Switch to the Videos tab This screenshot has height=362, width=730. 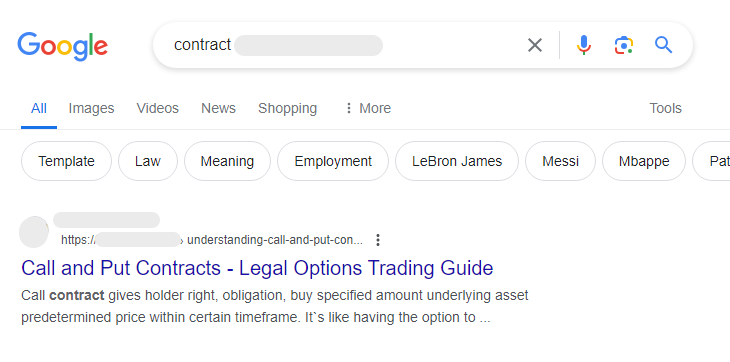pos(157,108)
